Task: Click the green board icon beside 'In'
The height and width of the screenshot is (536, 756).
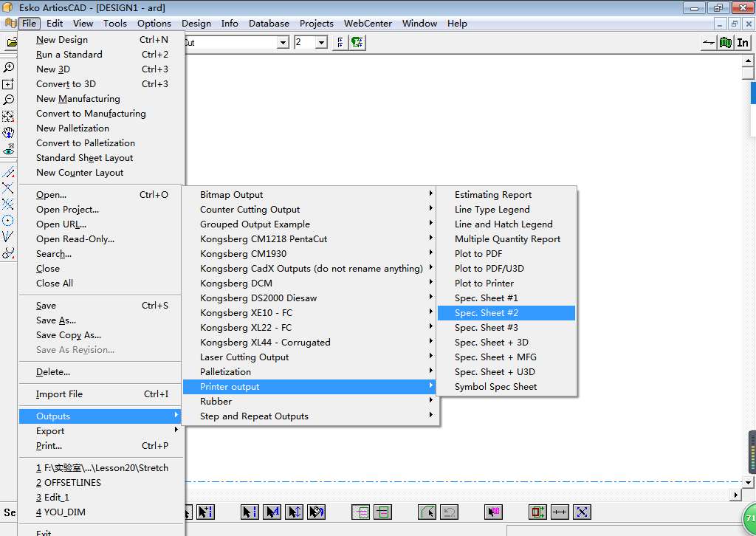Action: click(x=726, y=43)
